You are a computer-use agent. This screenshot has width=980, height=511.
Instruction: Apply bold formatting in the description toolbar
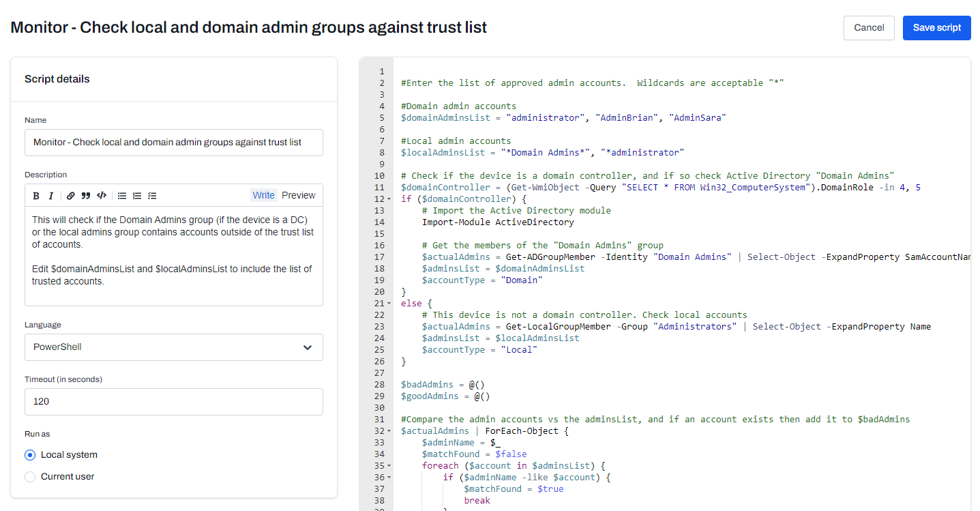pos(35,195)
